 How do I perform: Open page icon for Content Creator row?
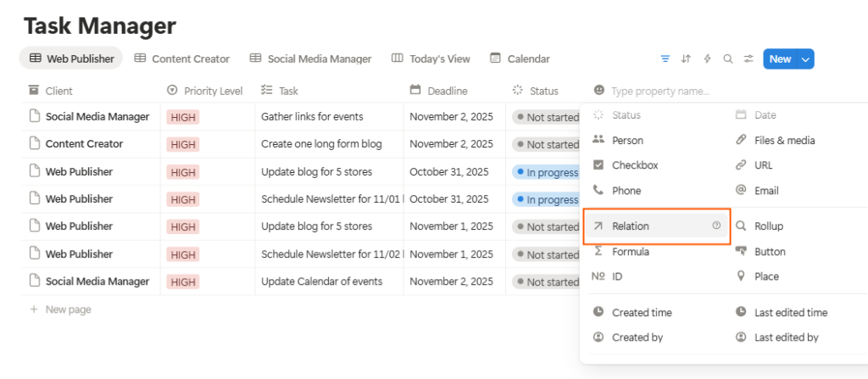[x=35, y=144]
